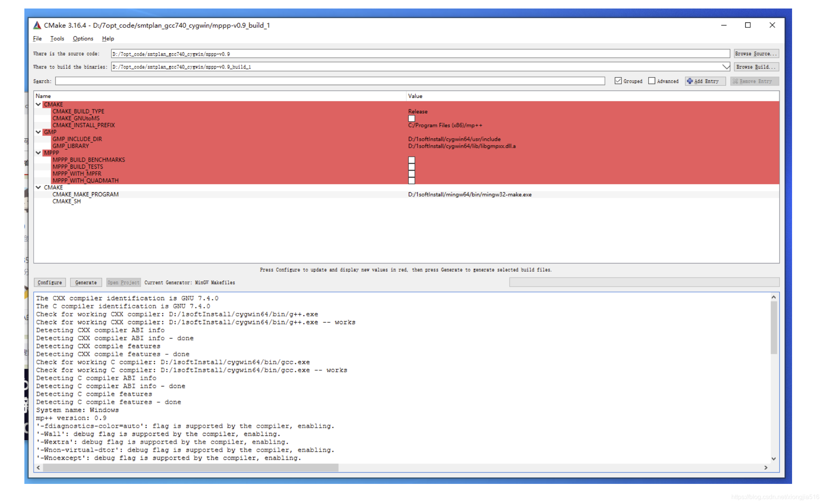Image resolution: width=823 pixels, height=504 pixels.
Task: Click the libgmpxx.dll.a library path value
Action: [462, 146]
